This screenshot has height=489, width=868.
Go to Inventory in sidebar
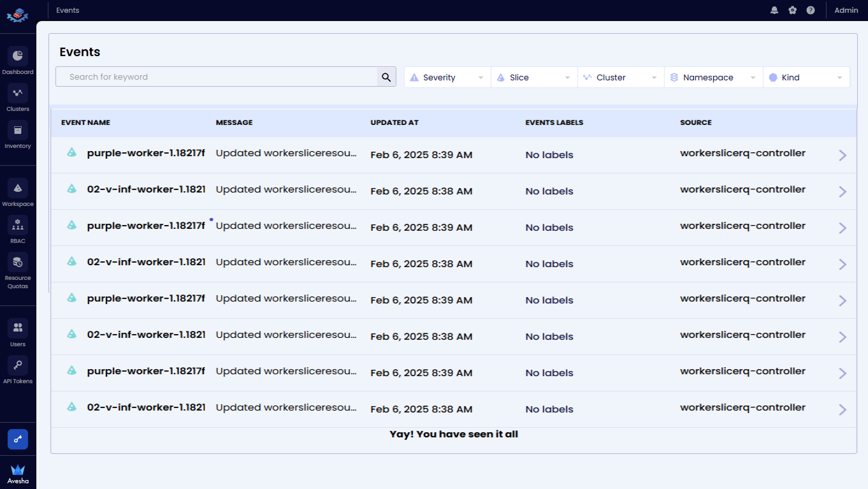pos(18,130)
